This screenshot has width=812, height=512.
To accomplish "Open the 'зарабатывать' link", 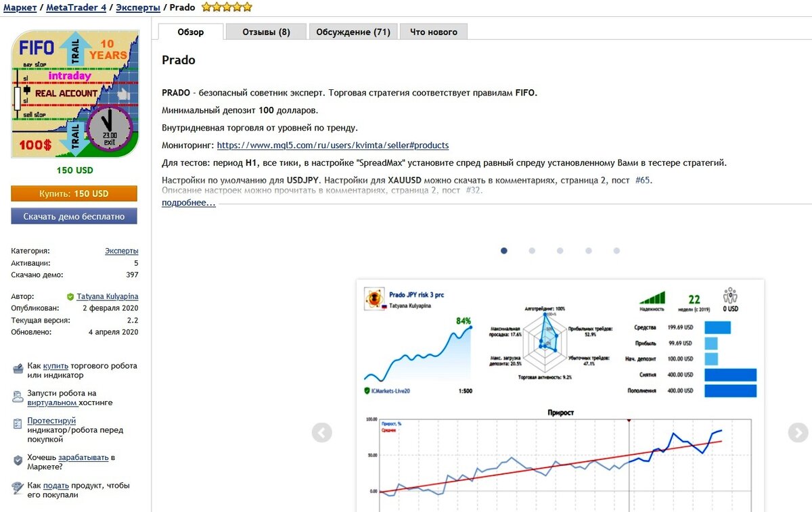I will coord(83,457).
